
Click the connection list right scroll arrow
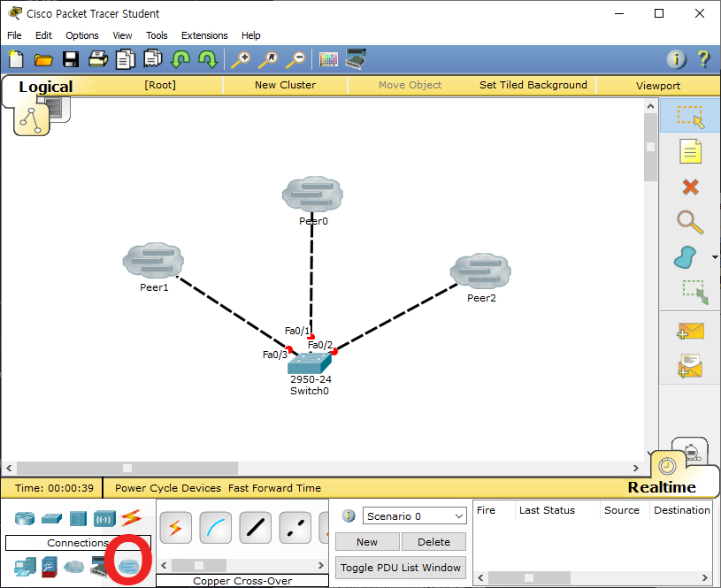pyautogui.click(x=321, y=565)
